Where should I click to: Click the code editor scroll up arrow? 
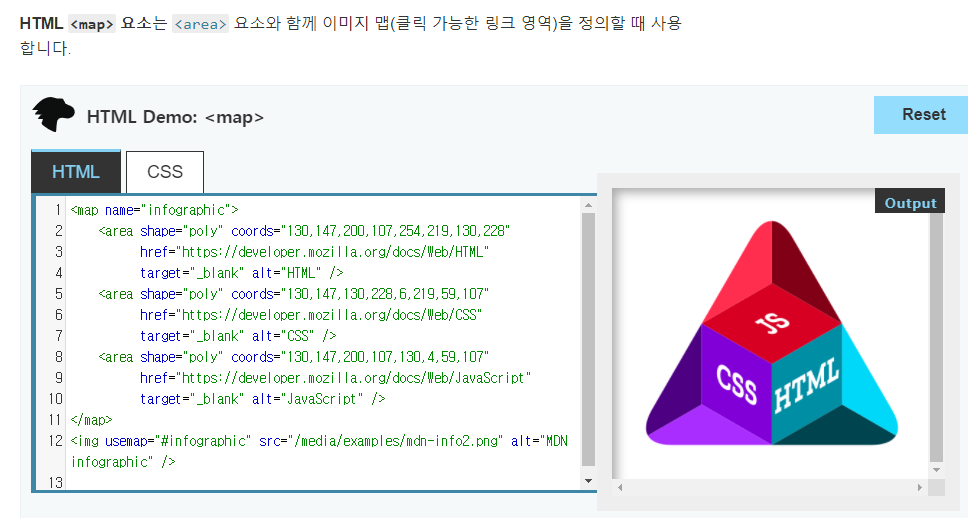pos(588,205)
